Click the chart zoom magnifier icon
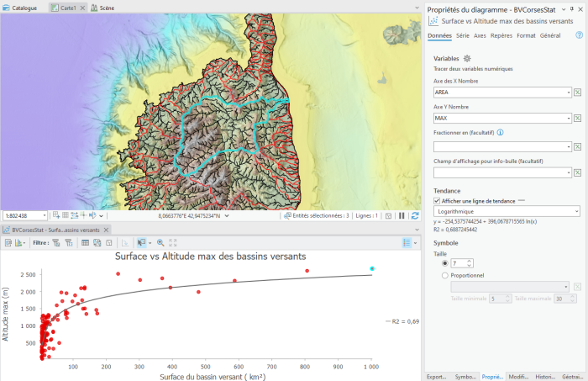 pyautogui.click(x=160, y=242)
